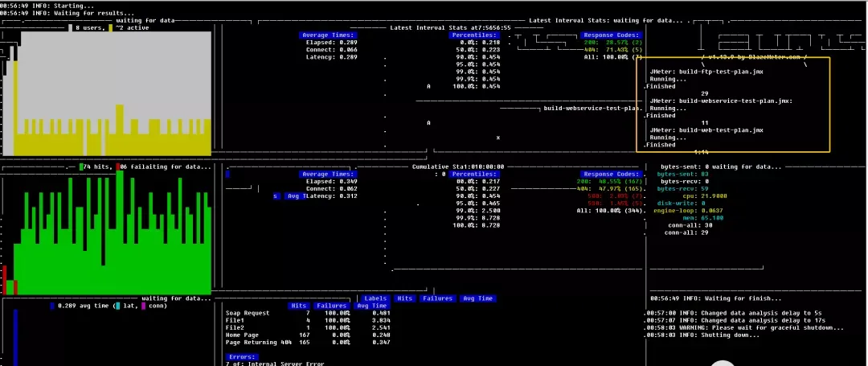Image resolution: width=868 pixels, height=366 pixels.
Task: Select the 'disk-write: 0' metric
Action: click(682, 204)
